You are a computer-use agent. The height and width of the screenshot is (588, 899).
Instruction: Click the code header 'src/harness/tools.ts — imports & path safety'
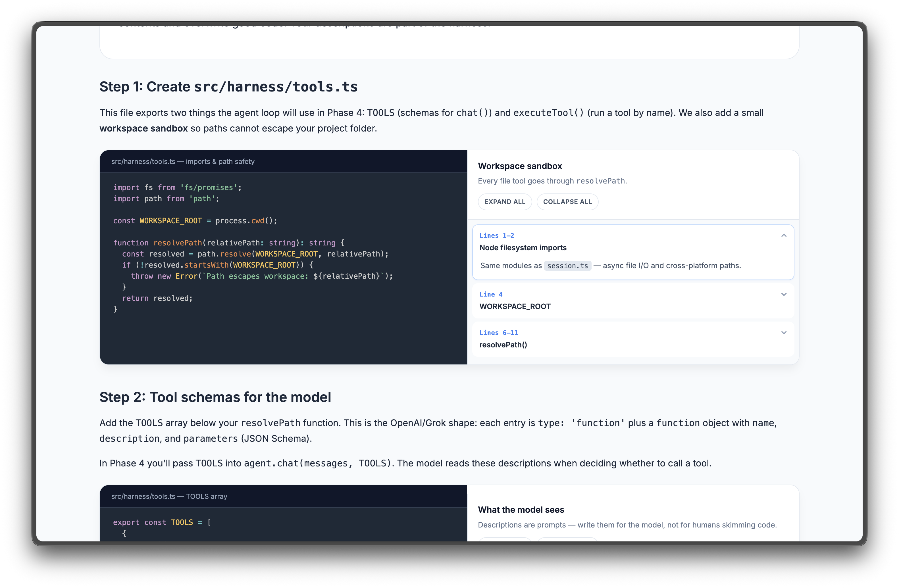pyautogui.click(x=183, y=162)
